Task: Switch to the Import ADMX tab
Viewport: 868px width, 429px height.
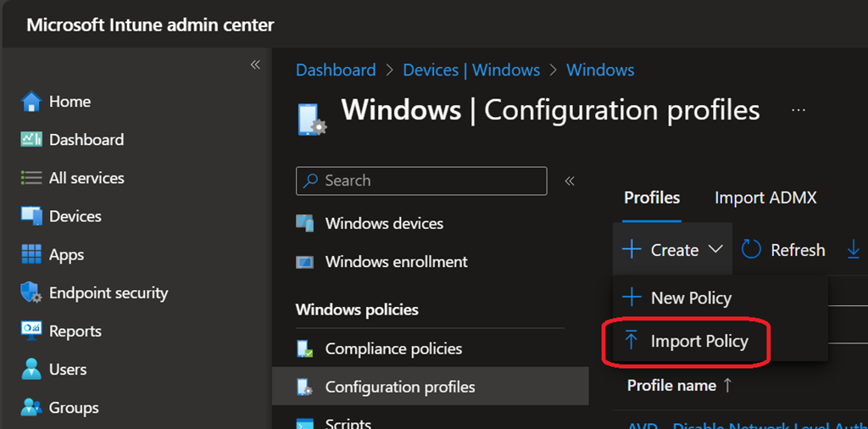Action: click(x=765, y=198)
